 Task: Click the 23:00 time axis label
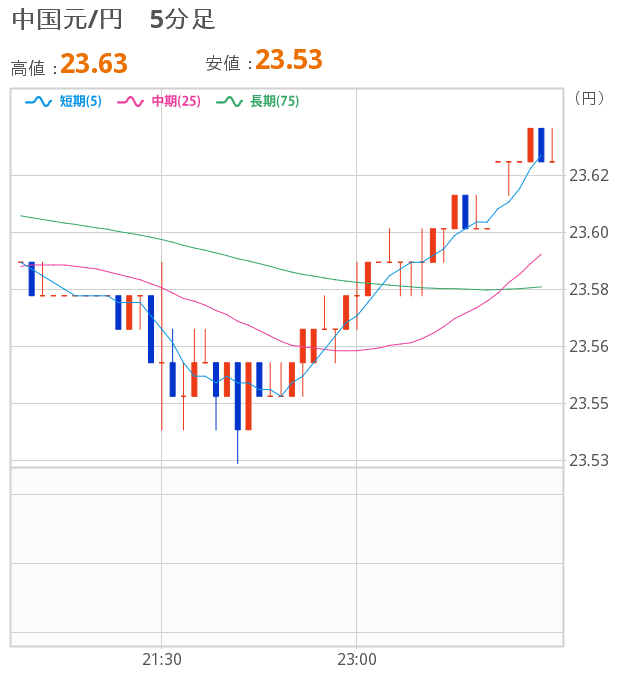tap(357, 660)
